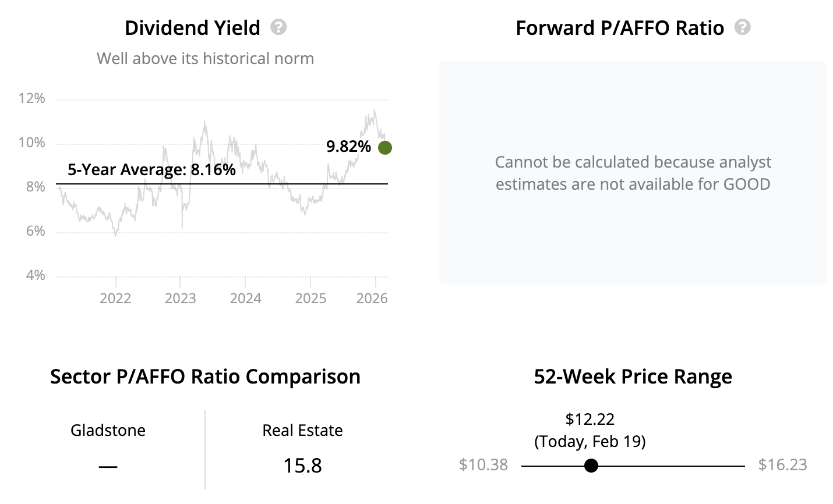Click the $12.22 today price label
The height and width of the screenshot is (504, 833).
point(590,419)
